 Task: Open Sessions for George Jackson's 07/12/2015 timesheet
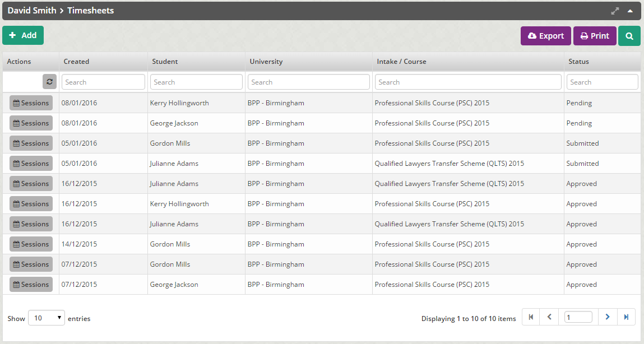(x=31, y=285)
